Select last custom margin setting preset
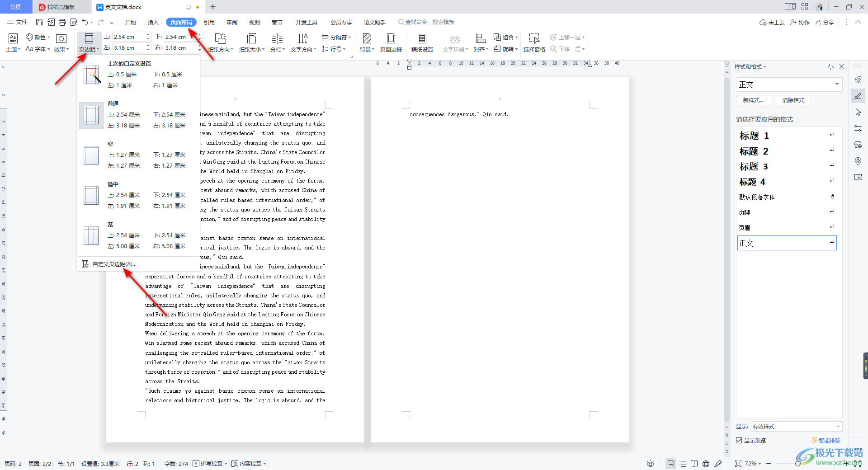 click(138, 75)
